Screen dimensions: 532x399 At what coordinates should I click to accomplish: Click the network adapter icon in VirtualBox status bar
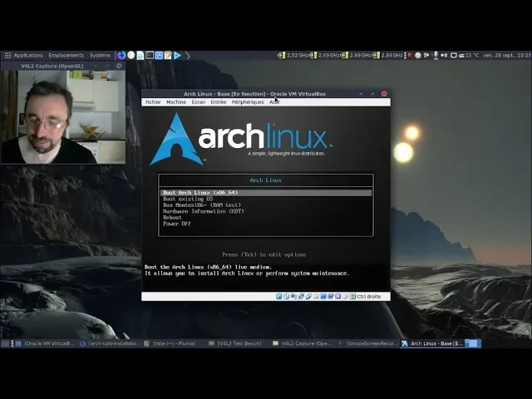click(x=301, y=297)
